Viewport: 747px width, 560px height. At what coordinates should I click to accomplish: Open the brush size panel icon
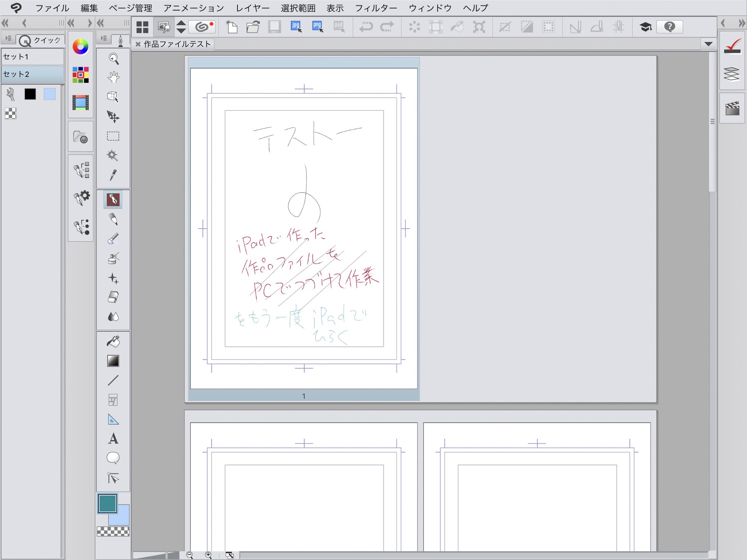pyautogui.click(x=81, y=227)
